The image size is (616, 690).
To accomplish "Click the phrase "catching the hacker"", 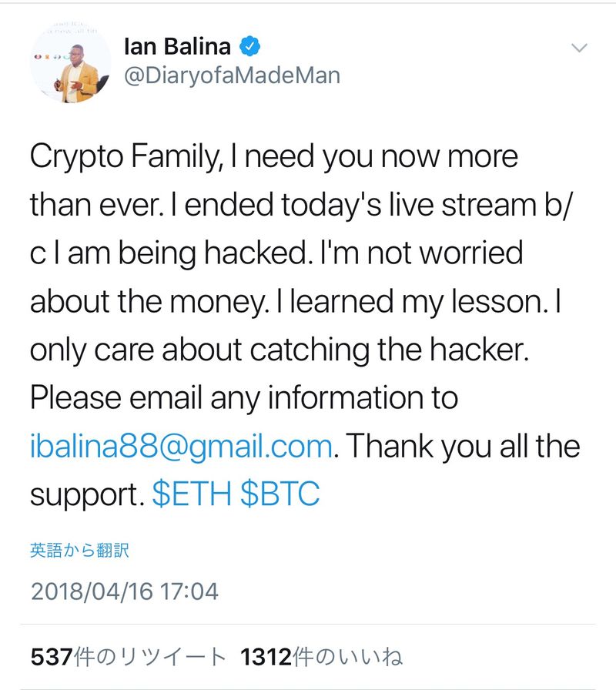I will click(389, 350).
